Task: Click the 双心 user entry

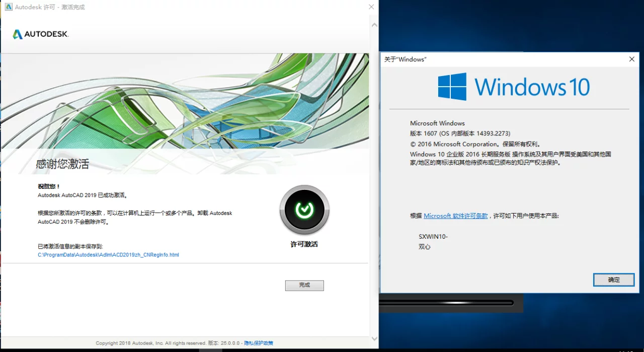Action: click(424, 247)
